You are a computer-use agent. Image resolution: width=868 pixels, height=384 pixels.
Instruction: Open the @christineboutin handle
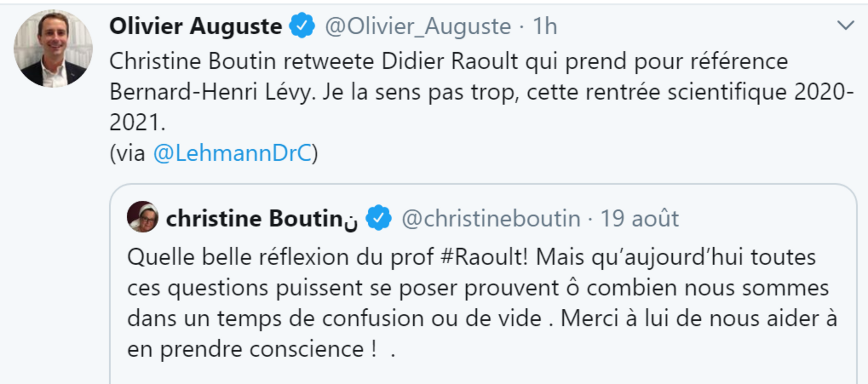point(491,218)
